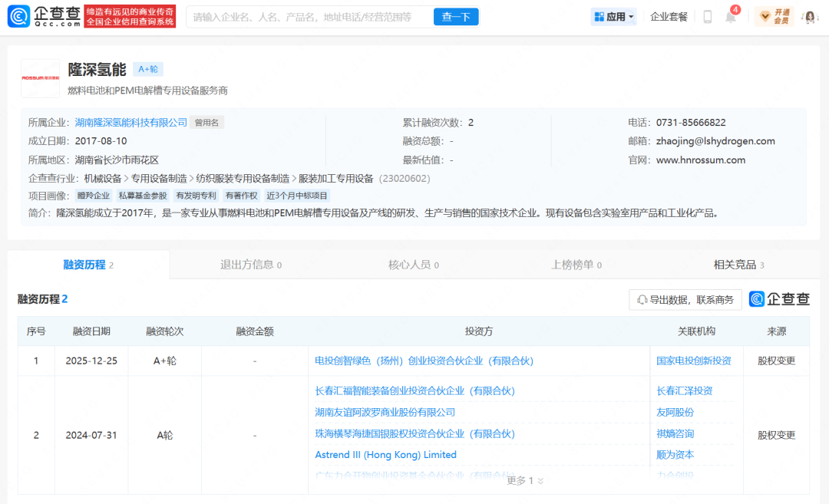Click the 企查查 logo beside export button

(x=780, y=299)
